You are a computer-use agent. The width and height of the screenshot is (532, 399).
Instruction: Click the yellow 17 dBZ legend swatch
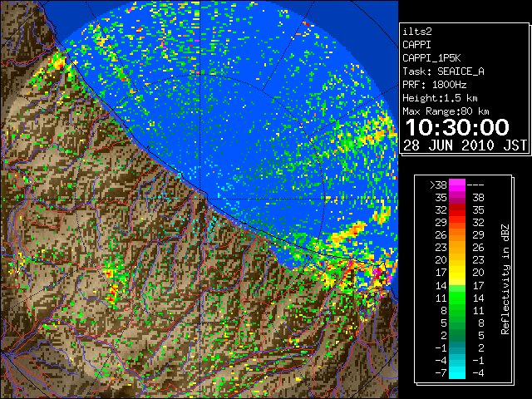457,273
